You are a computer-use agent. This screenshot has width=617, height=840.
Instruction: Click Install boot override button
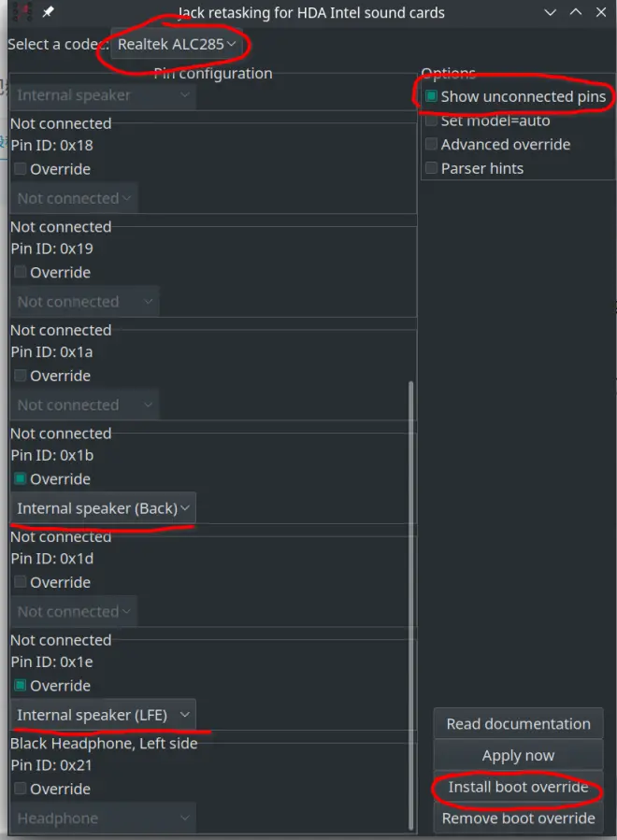[518, 787]
